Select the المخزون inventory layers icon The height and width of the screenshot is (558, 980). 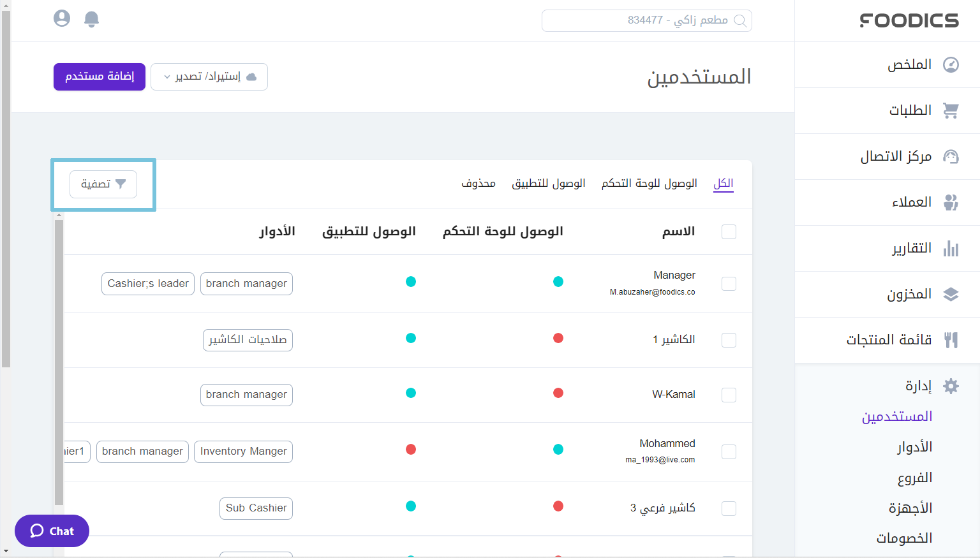pyautogui.click(x=951, y=294)
